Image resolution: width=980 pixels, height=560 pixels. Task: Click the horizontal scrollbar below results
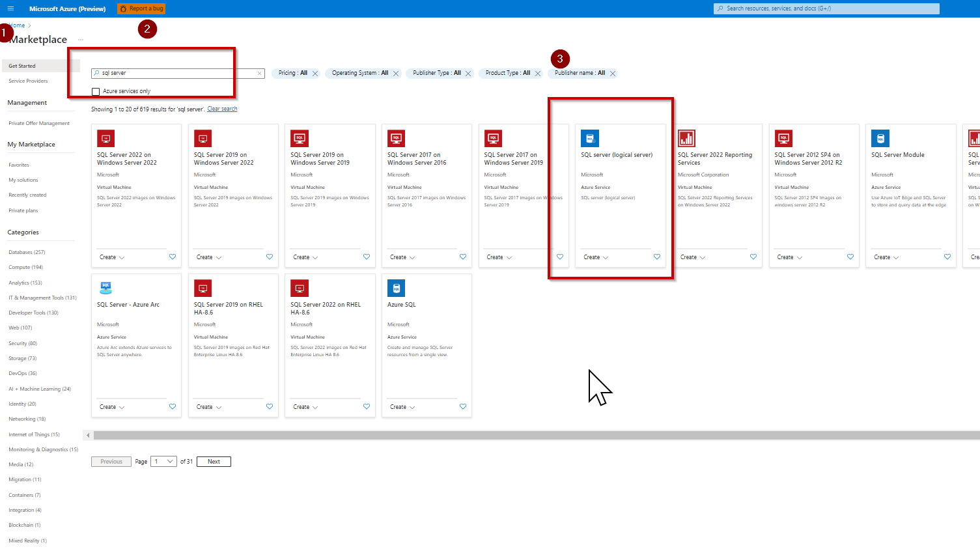(x=537, y=435)
